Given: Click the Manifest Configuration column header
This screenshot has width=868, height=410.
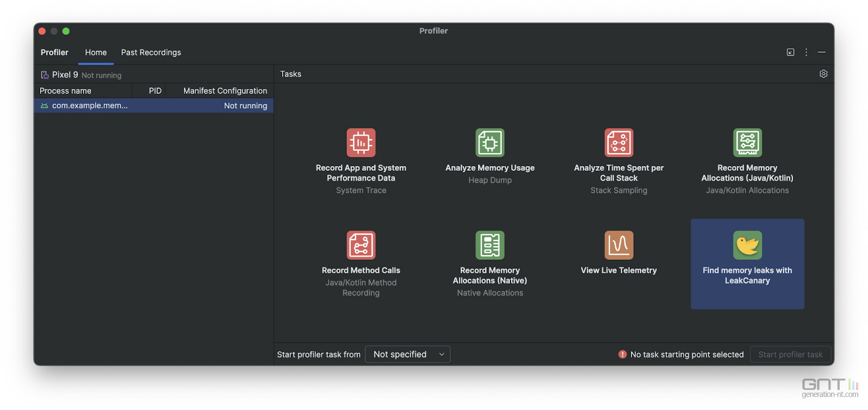Looking at the screenshot, I should (x=225, y=91).
